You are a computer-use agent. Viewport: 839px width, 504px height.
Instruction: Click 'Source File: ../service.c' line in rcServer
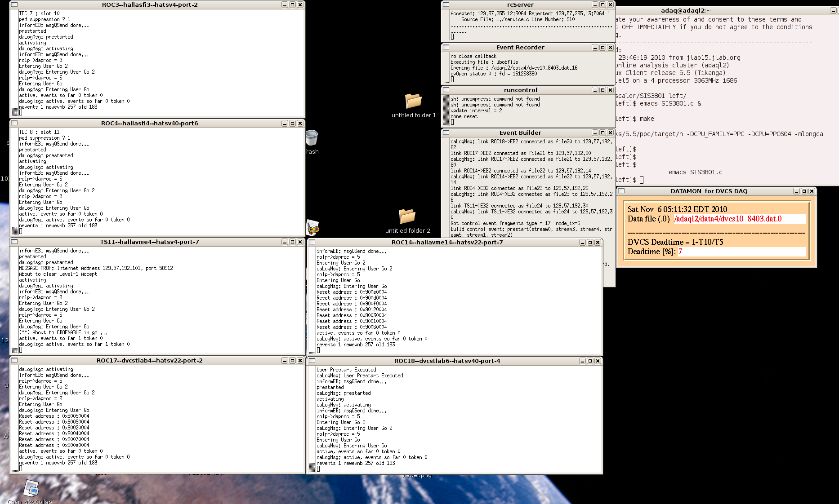[518, 19]
